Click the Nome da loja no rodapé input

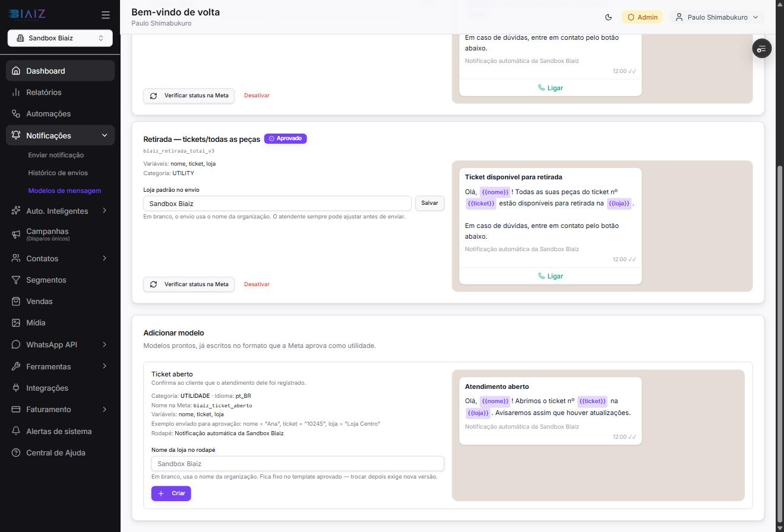click(298, 464)
